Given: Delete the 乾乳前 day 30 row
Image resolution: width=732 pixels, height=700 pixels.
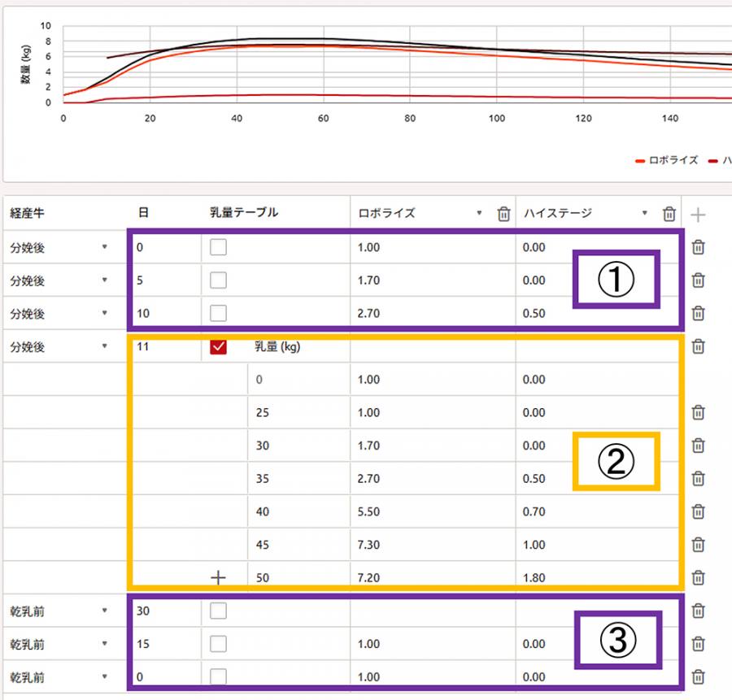Looking at the screenshot, I should click(698, 611).
